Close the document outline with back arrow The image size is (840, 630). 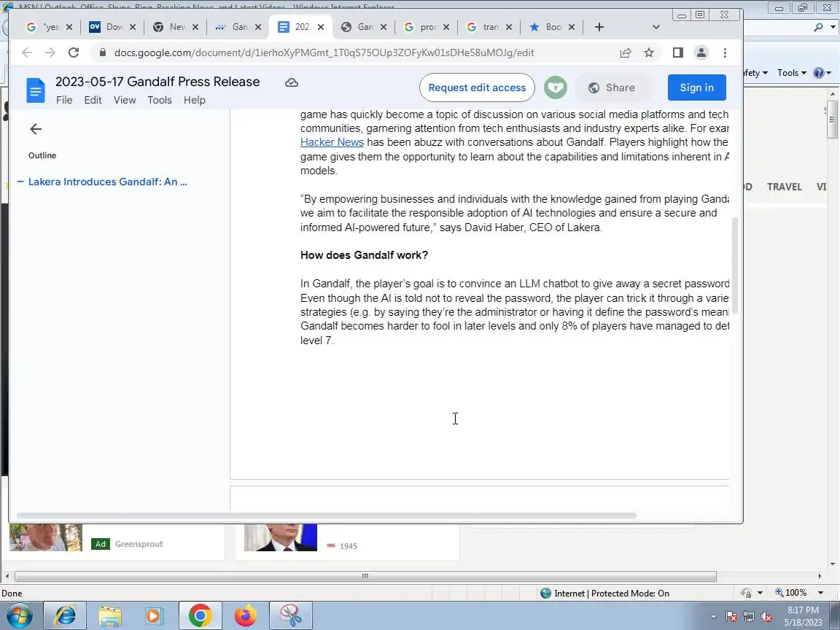36,129
